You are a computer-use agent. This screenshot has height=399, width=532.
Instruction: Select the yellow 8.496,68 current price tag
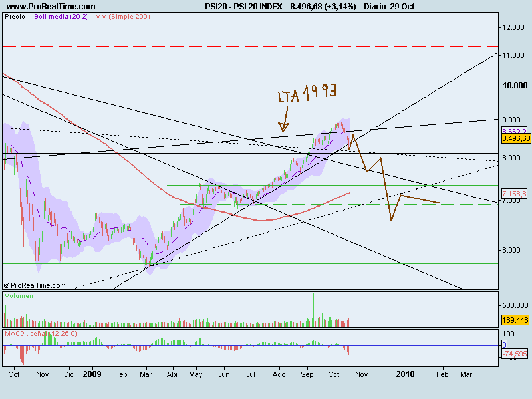(516, 138)
